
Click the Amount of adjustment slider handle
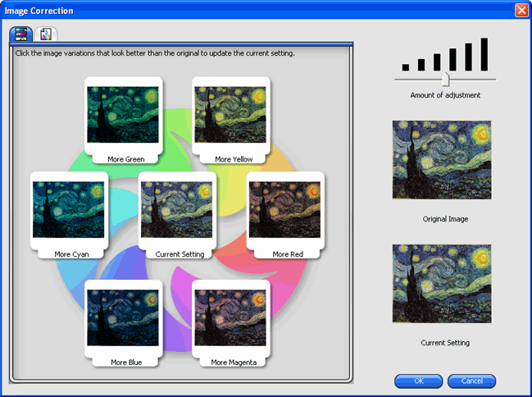click(x=445, y=80)
